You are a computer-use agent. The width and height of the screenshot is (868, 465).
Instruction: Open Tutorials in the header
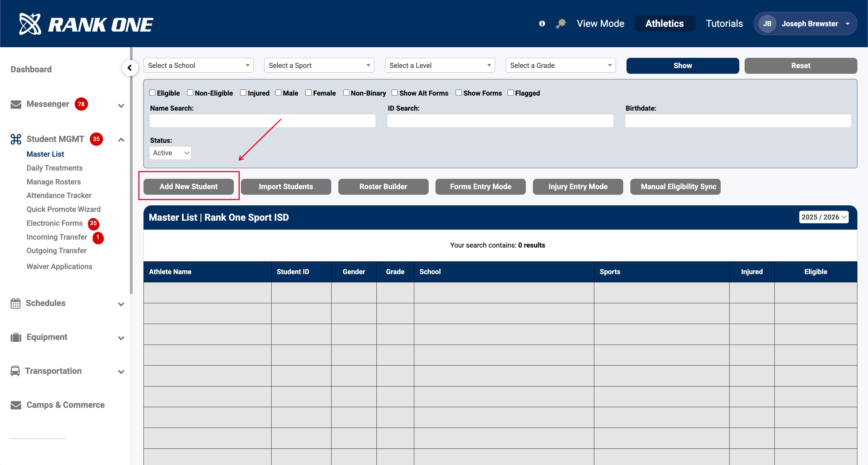click(724, 24)
